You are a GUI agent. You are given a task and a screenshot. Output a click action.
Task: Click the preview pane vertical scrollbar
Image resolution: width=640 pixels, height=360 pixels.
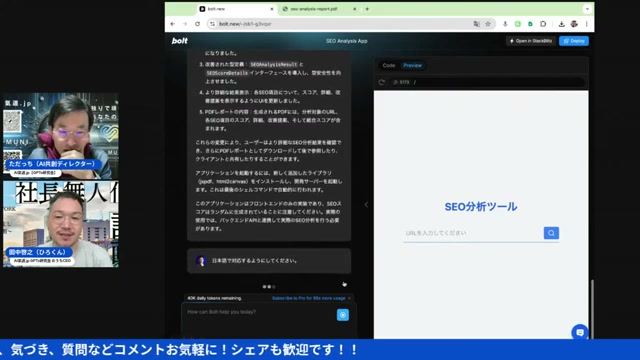(x=592, y=308)
